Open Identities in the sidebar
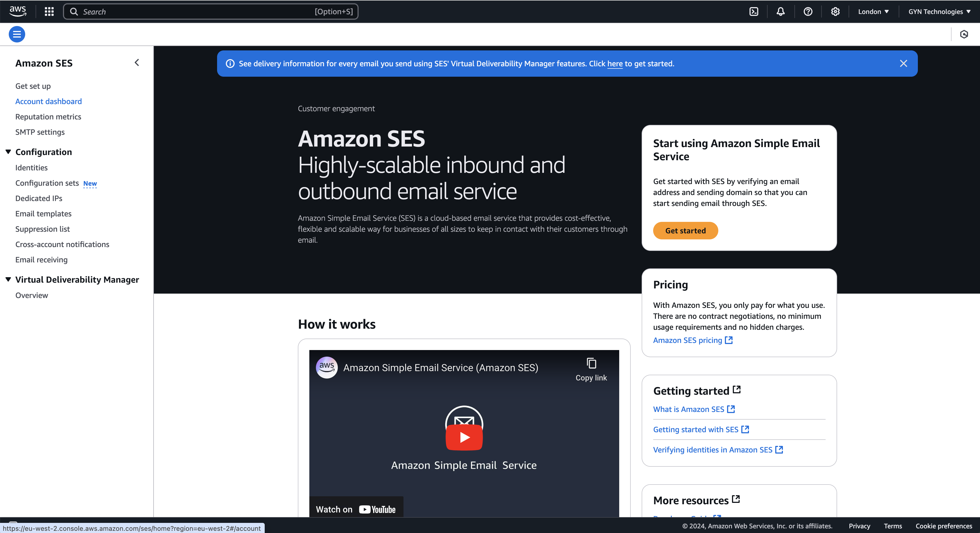Screen dimensions: 980x533 point(31,168)
